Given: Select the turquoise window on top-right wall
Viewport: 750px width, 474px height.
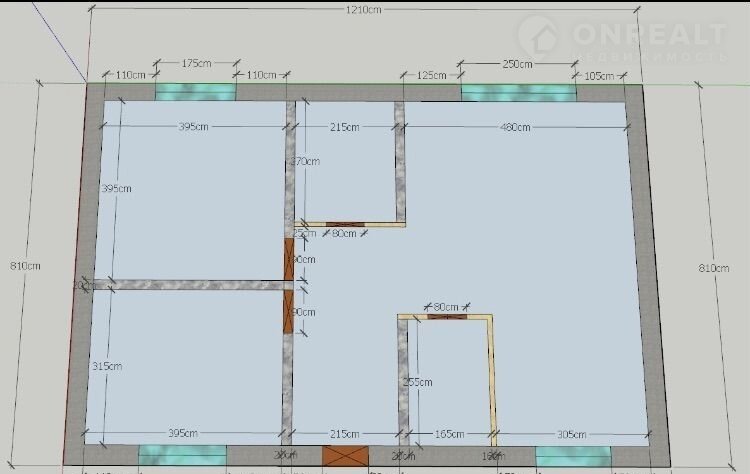Looking at the screenshot, I should click(x=518, y=92).
